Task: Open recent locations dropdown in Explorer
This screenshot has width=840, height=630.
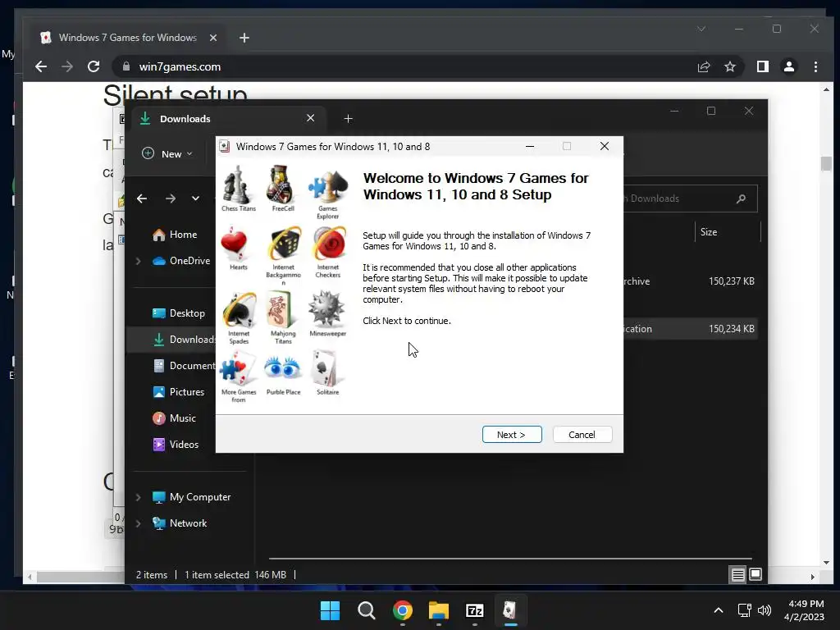Action: click(195, 199)
